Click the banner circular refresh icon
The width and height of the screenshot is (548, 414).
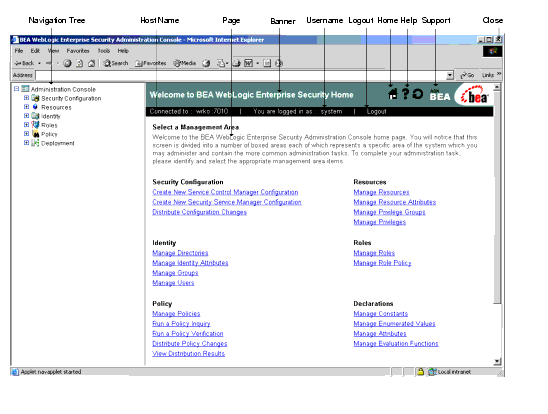[417, 94]
